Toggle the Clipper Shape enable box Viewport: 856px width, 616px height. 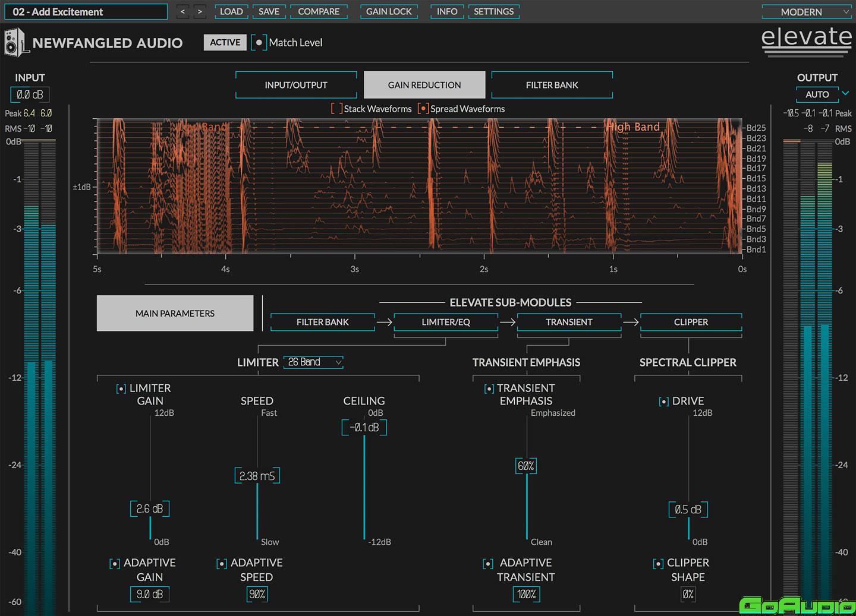coord(658,563)
